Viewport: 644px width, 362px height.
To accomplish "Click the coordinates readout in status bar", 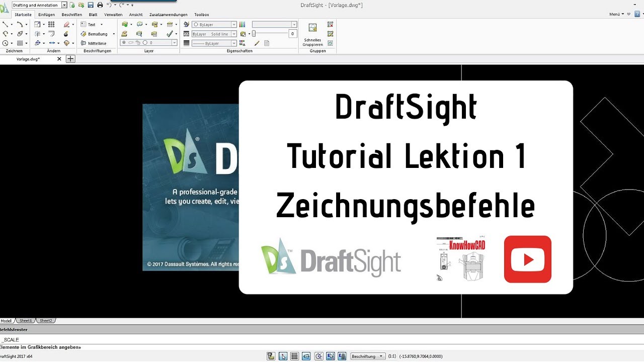I will coord(421,356).
